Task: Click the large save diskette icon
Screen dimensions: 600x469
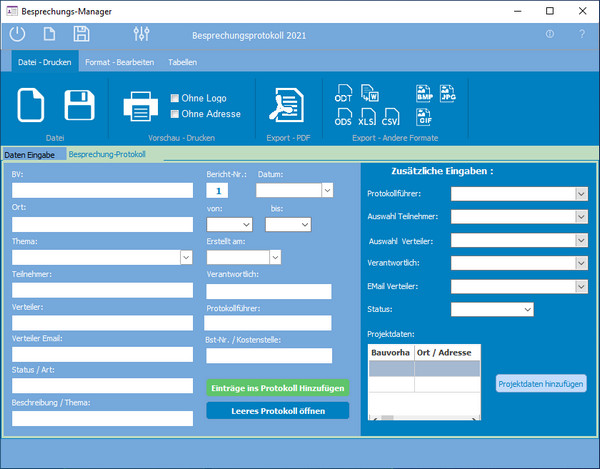Action: 79,105
